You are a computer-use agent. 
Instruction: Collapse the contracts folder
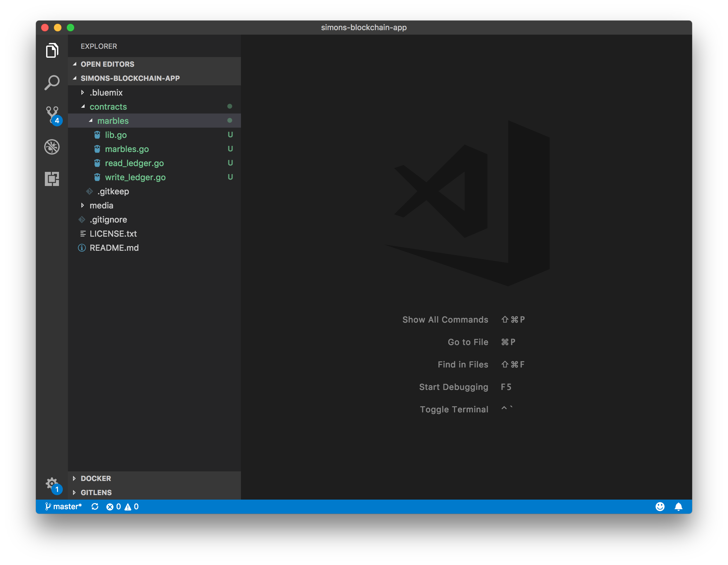108,107
